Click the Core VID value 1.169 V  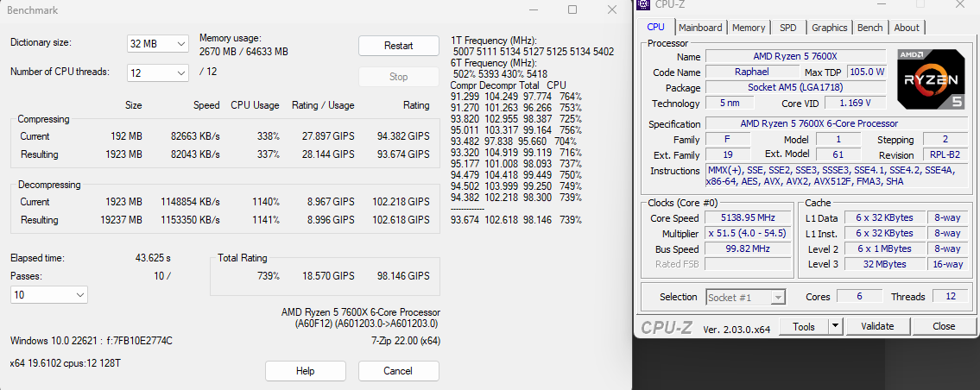[x=856, y=104]
